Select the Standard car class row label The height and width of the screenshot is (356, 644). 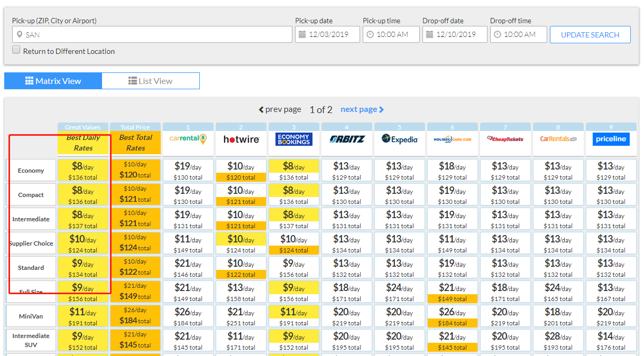pos(31,268)
